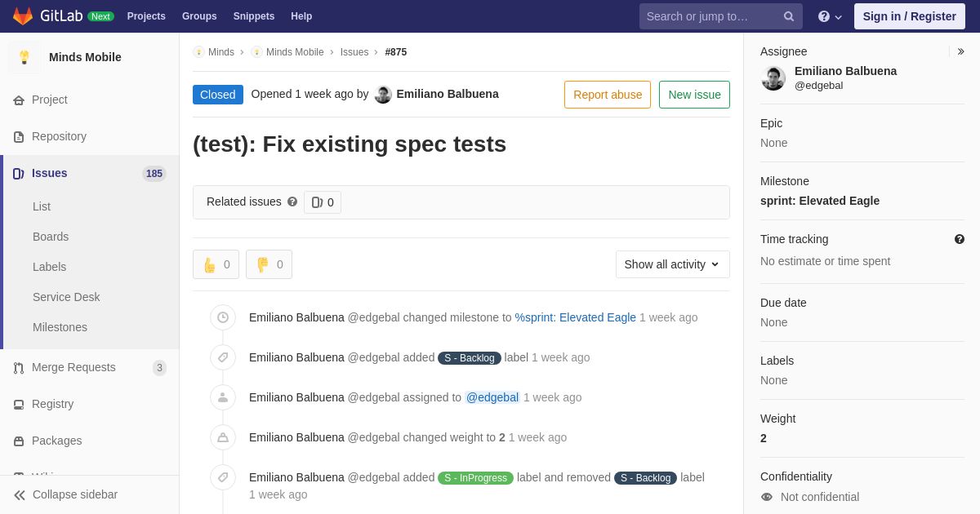Click the Minds group icon in breadcrumb
The image size is (980, 514).
point(198,52)
